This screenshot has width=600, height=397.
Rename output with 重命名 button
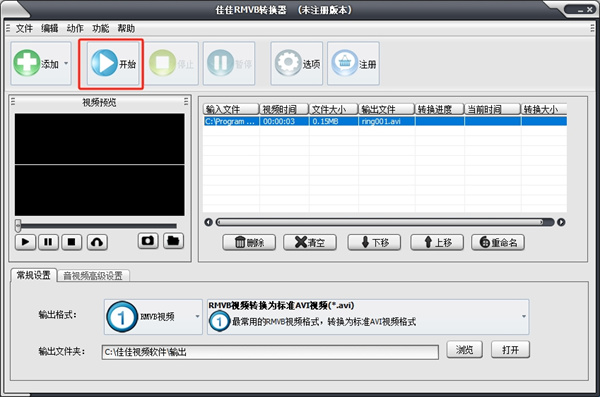coord(498,242)
